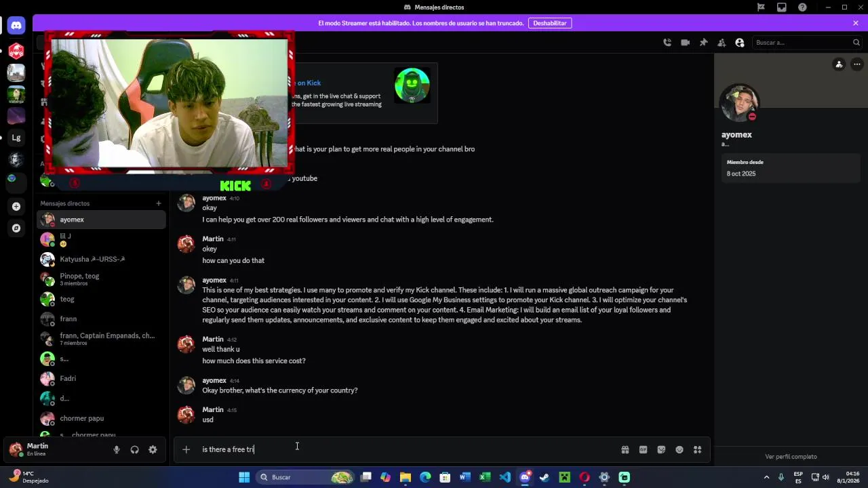868x488 pixels.
Task: Open Visual Studio Code from the taskbar
Action: pyautogui.click(x=505, y=477)
